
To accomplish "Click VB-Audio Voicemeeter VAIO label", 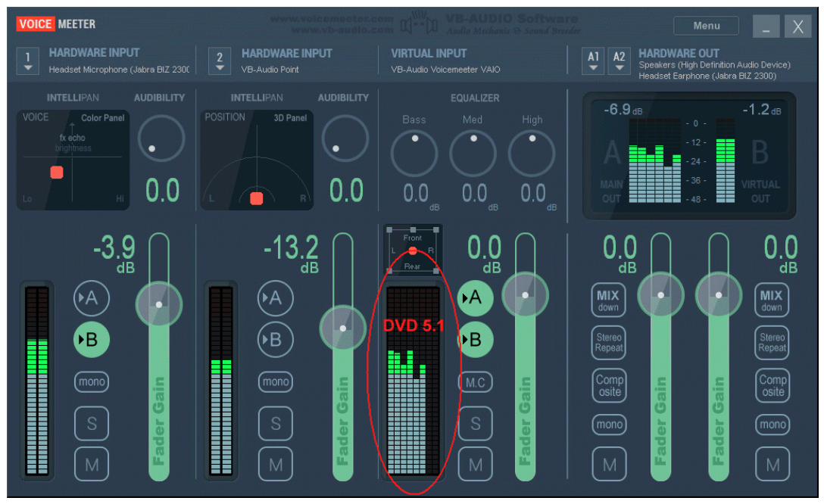I will coord(445,70).
